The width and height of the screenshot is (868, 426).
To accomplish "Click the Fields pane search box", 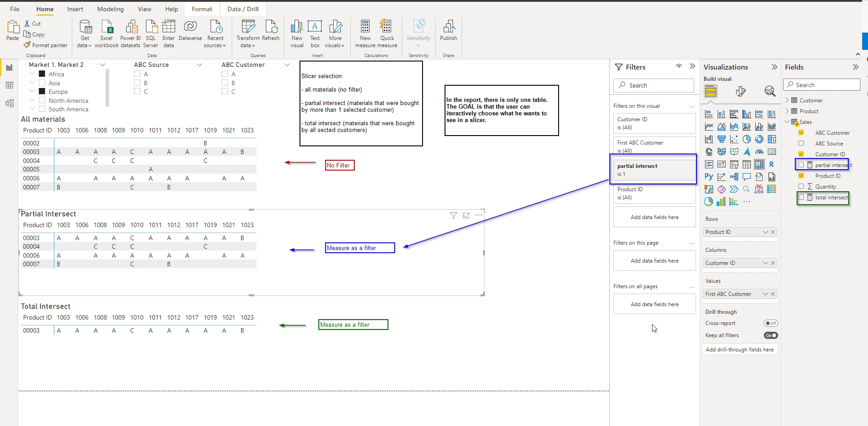I will pos(822,85).
